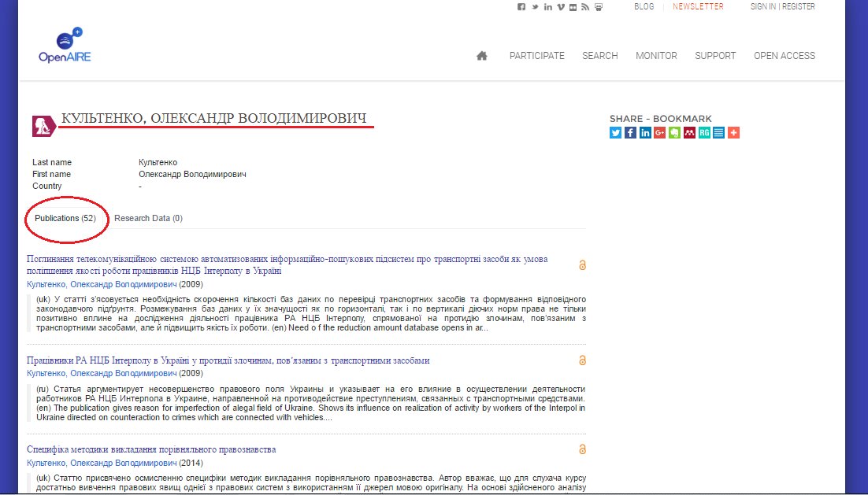Image resolution: width=868 pixels, height=495 pixels.
Task: Subscribe via the NEWSLETTER link
Action: tap(698, 6)
